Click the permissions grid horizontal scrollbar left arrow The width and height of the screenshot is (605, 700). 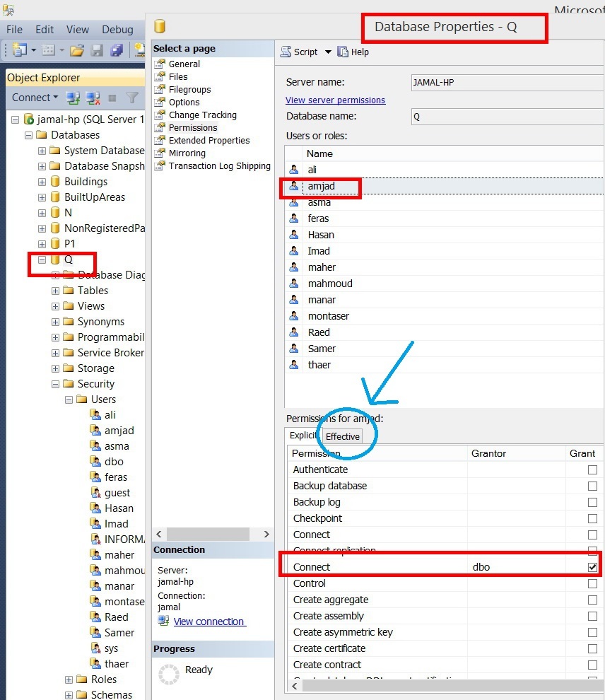[295, 686]
